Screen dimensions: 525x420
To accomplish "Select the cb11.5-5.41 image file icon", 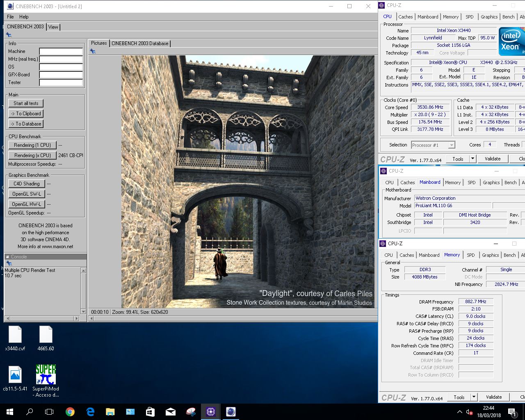I will (x=15, y=378).
